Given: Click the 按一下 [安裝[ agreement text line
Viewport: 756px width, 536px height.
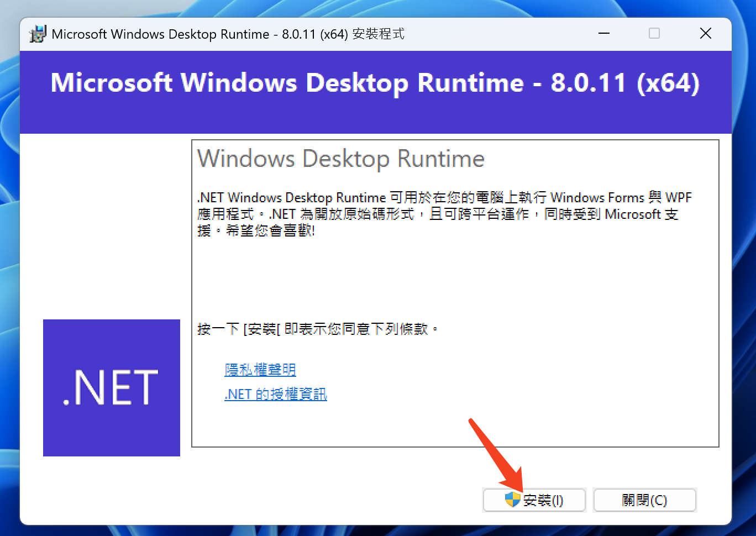Looking at the screenshot, I should pyautogui.click(x=318, y=329).
